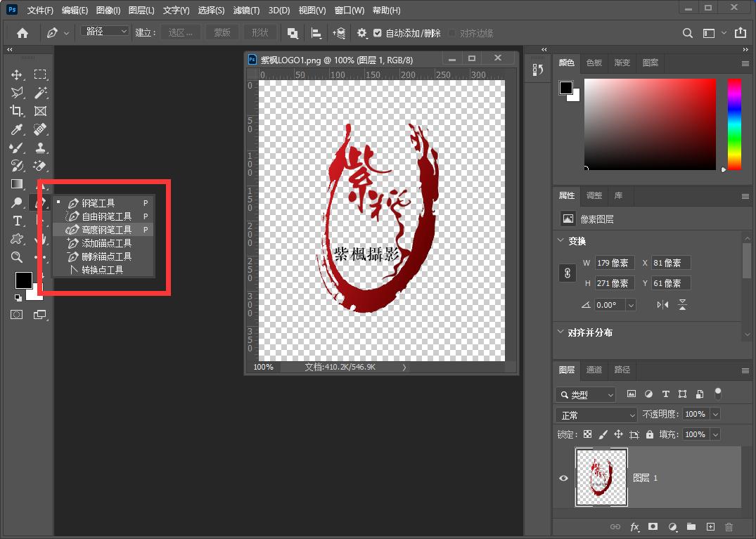Click the share icon at top right
Image resolution: width=756 pixels, height=539 pixels.
tap(740, 32)
